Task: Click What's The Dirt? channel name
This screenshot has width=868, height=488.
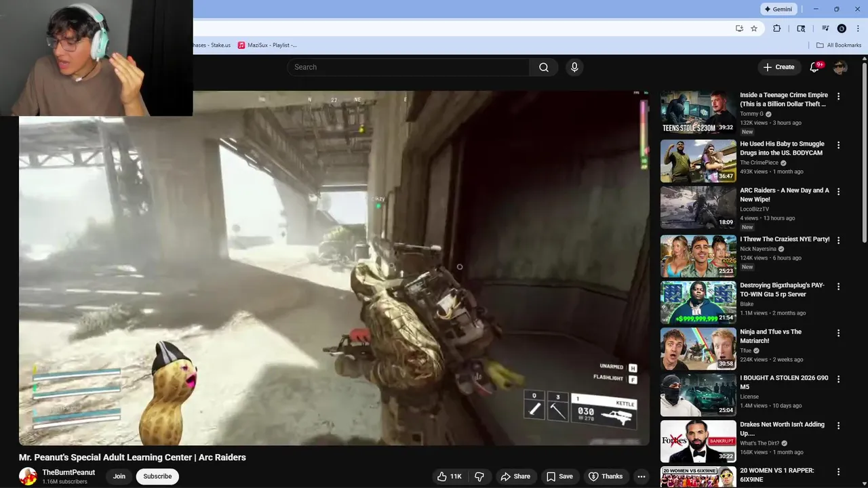Action: coord(759,443)
